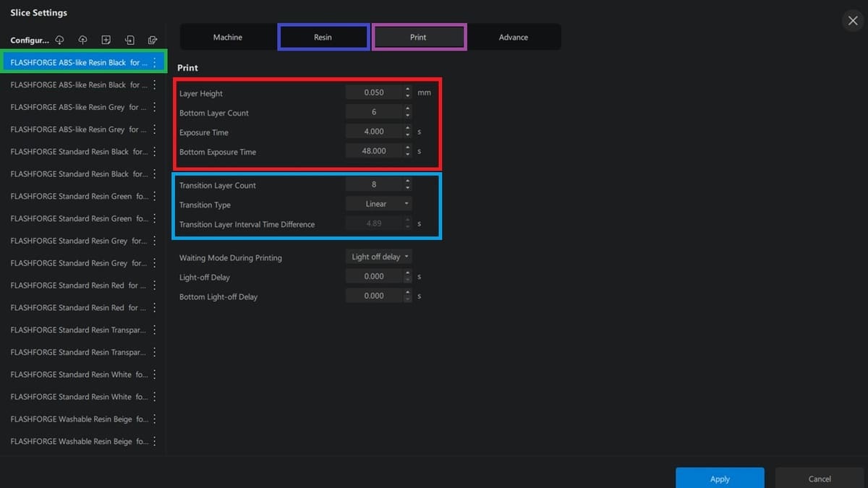
Task: Select FLASHFORGE Standard Resin White first entry
Action: click(79, 374)
